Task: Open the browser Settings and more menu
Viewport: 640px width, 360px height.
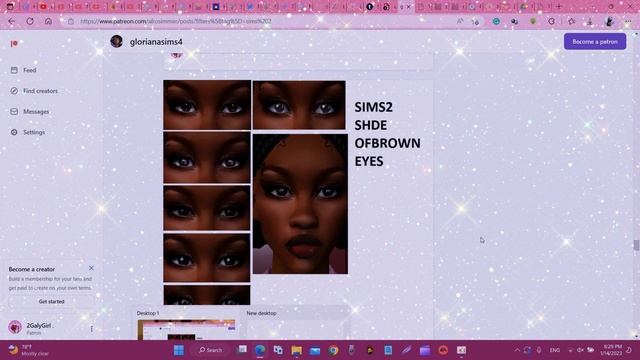Action: (628, 21)
